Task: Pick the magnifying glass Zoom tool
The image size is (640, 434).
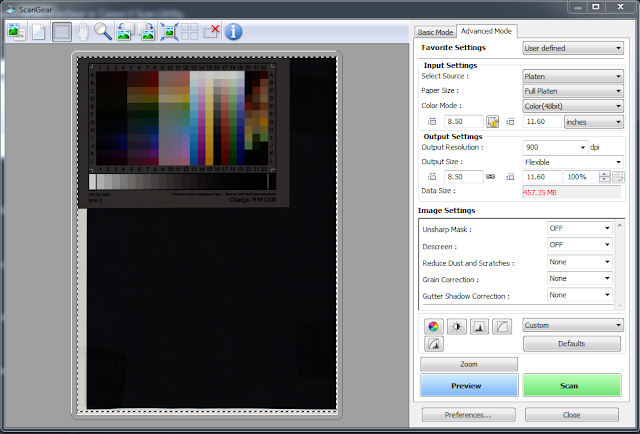Action: pos(103,32)
